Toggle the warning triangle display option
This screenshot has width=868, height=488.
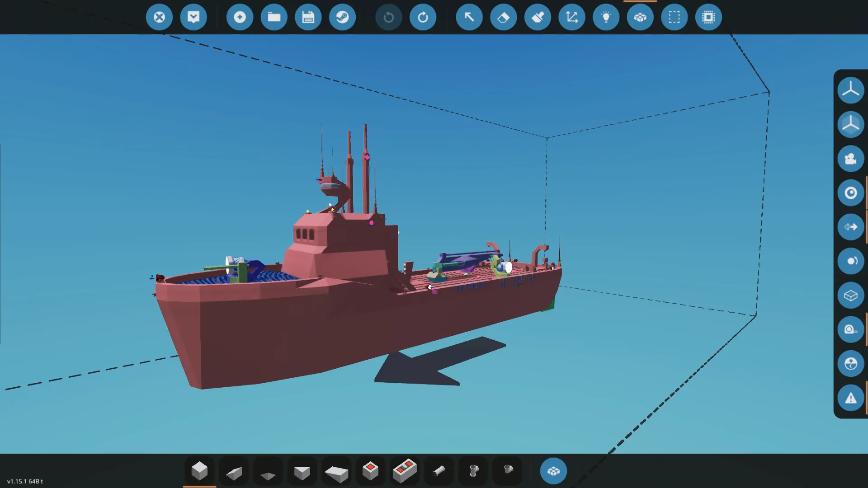click(850, 398)
